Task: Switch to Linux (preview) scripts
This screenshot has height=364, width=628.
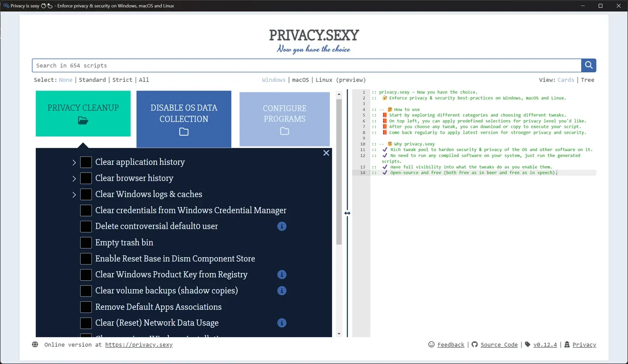Action: 341,80
